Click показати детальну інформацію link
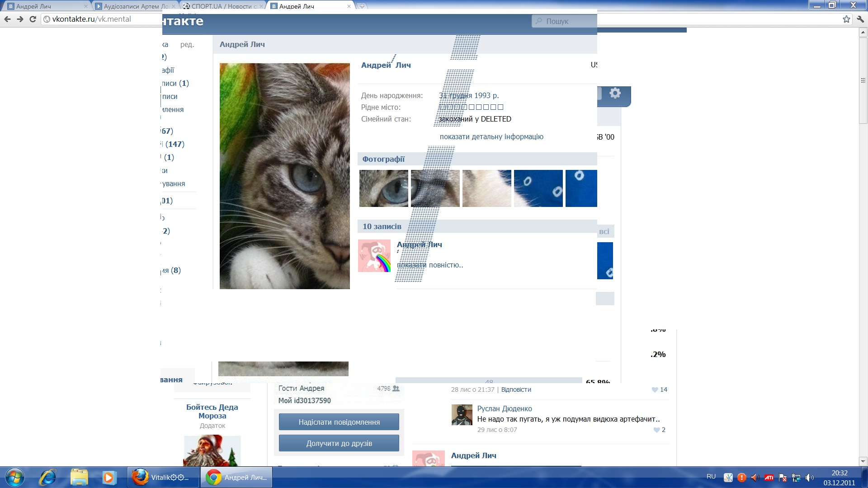 pos(491,136)
